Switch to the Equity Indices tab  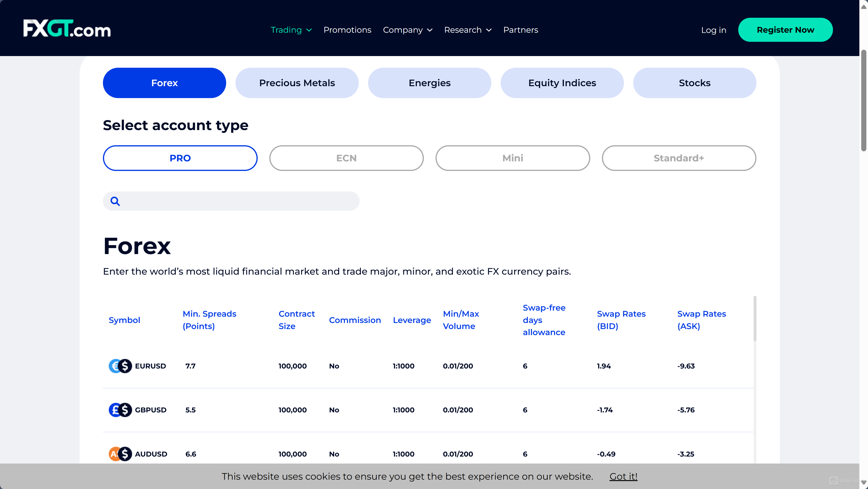tap(562, 83)
